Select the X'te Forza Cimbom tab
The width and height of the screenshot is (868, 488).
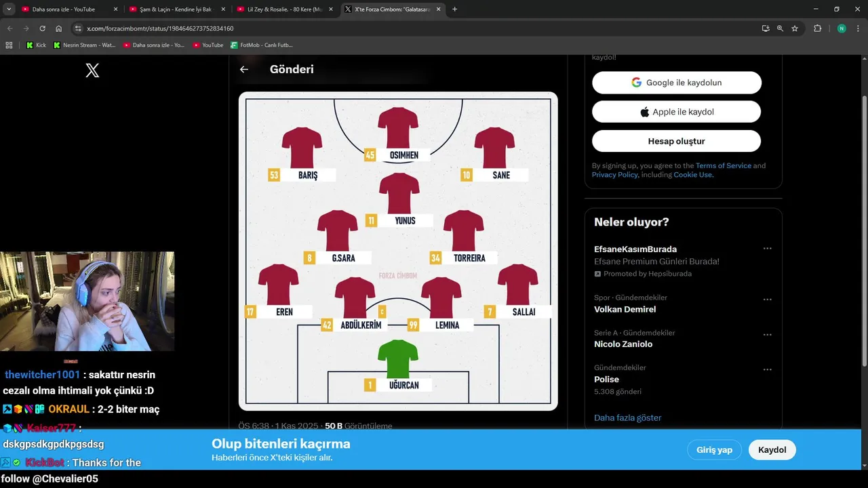click(x=393, y=9)
